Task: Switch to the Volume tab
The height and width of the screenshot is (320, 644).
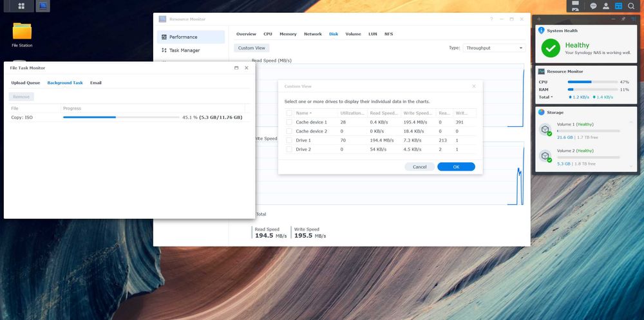Action: click(353, 34)
